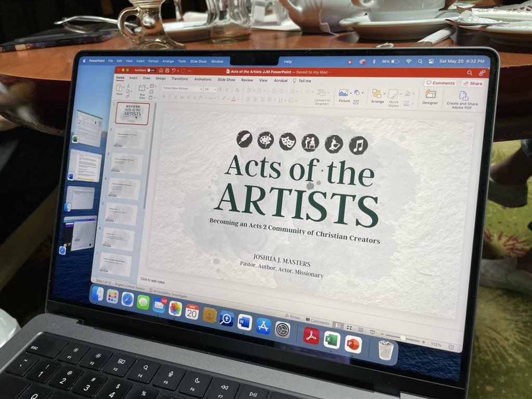Click the collaboration people icon in title bar
This screenshot has width=532, height=399.
[482, 73]
